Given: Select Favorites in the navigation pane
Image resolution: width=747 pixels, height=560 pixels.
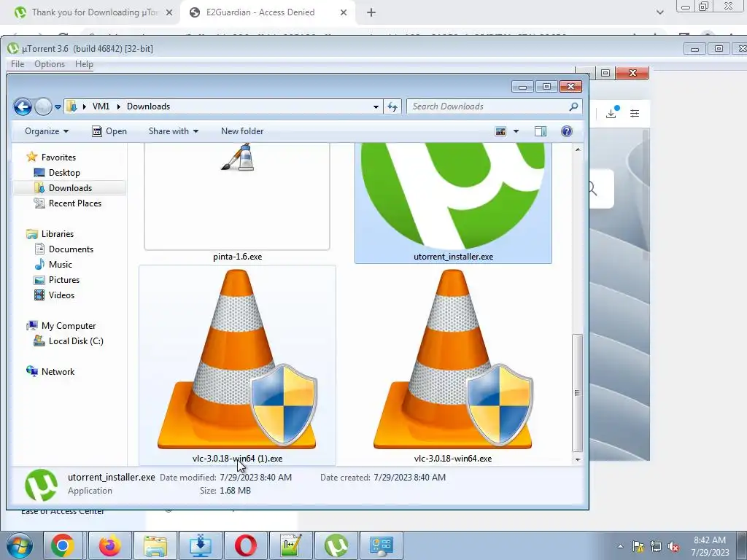Looking at the screenshot, I should (58, 157).
